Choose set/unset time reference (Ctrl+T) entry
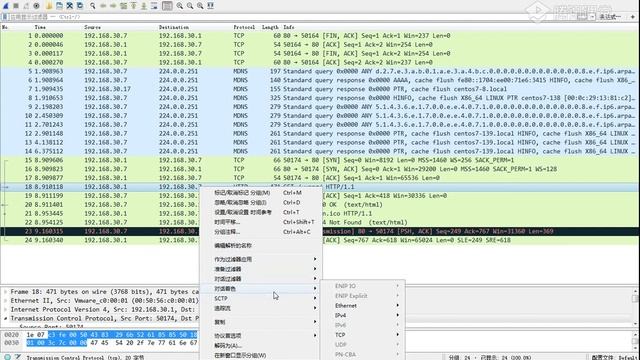The height and width of the screenshot is (360, 640). pyautogui.click(x=260, y=212)
